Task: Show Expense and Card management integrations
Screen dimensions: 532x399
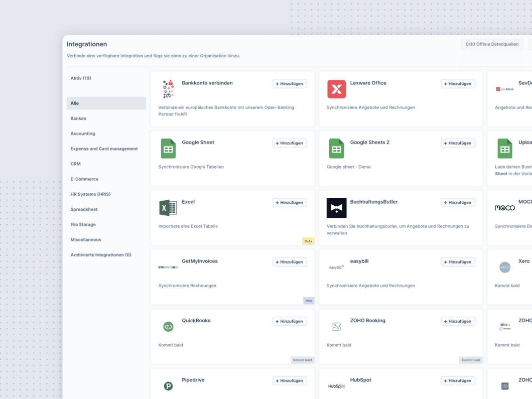Action: [104, 149]
